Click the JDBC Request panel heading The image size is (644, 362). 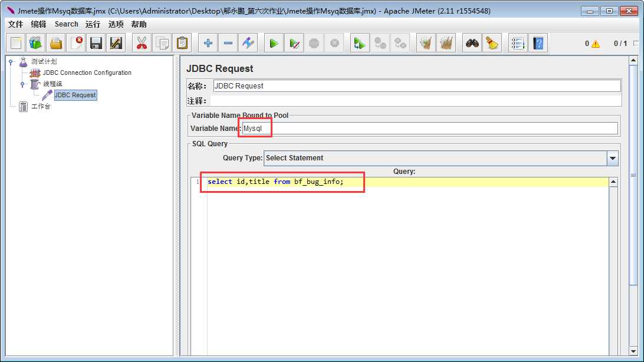pos(220,68)
